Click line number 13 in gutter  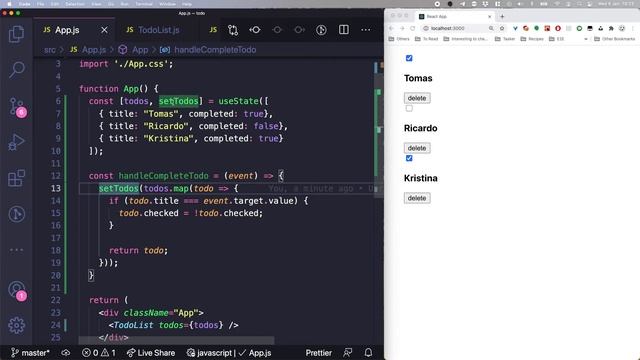point(56,188)
